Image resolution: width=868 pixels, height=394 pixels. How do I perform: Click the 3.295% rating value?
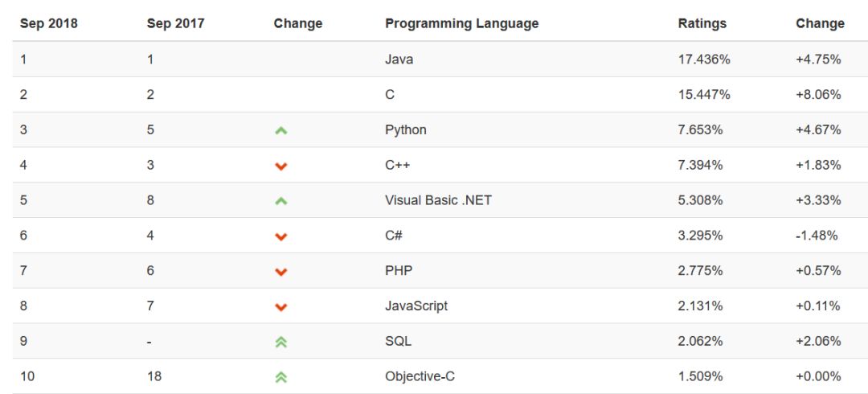click(700, 236)
